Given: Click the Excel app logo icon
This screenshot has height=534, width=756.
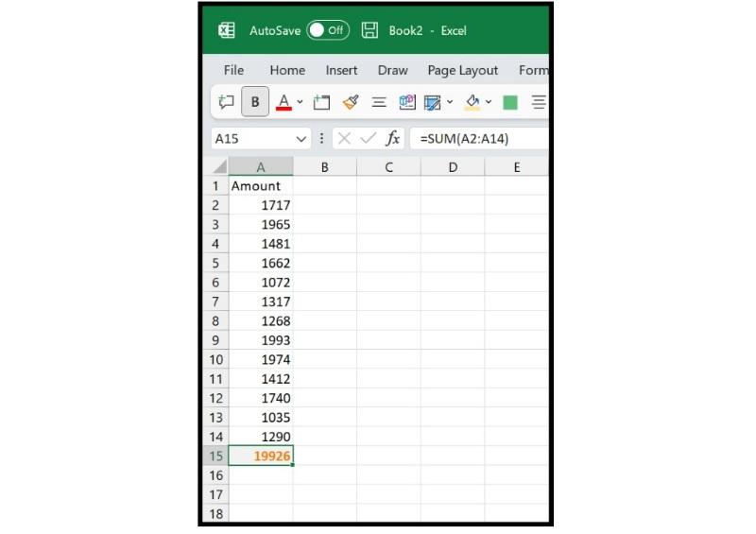Looking at the screenshot, I should pos(227,30).
